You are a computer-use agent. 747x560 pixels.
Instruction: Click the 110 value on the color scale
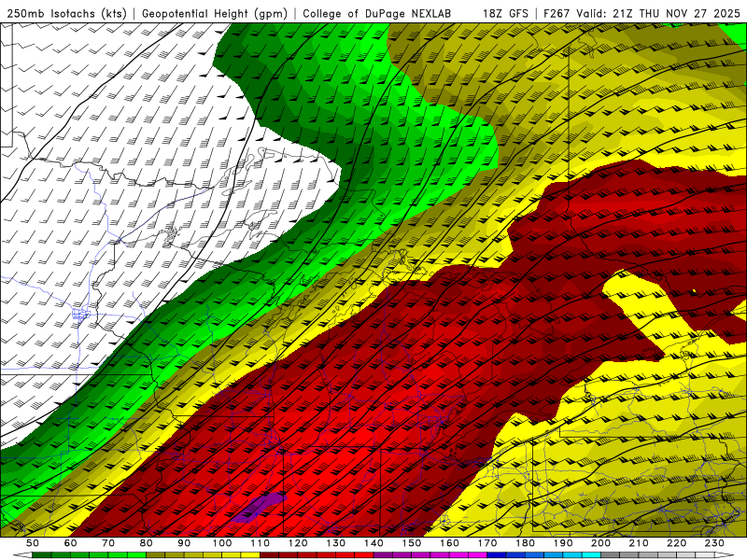(260, 543)
